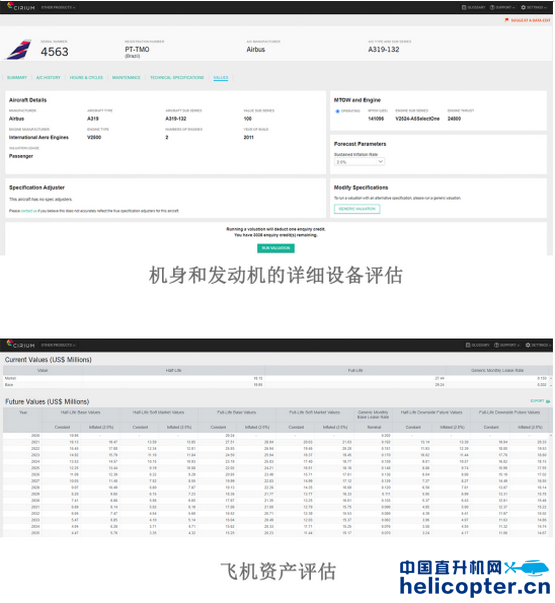Click International Aero Engines manufacturer text

39,137
